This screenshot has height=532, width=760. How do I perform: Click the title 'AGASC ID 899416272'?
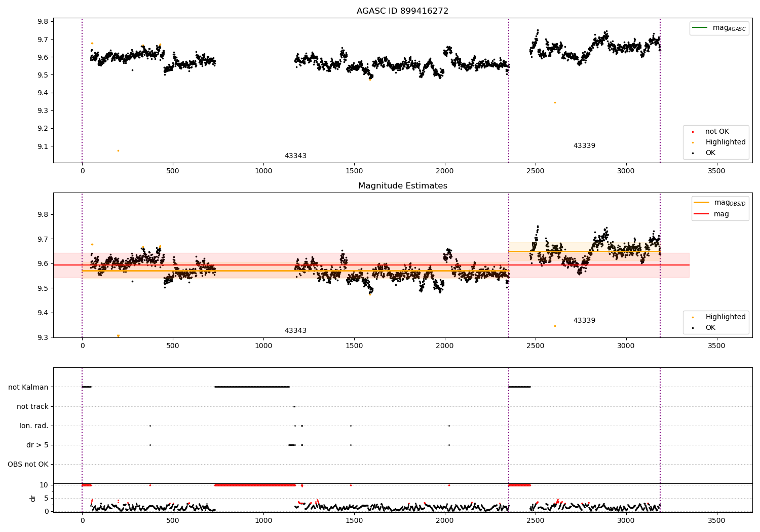pyautogui.click(x=402, y=11)
